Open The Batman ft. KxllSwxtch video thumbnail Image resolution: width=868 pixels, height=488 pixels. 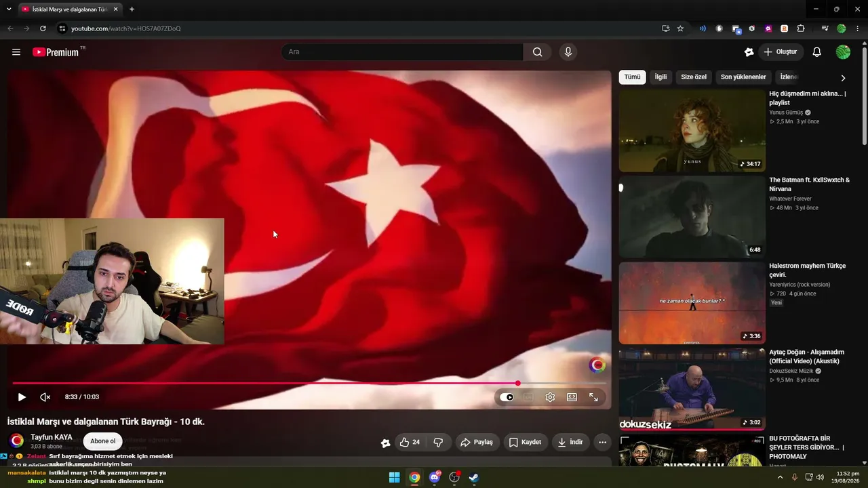[692, 217]
